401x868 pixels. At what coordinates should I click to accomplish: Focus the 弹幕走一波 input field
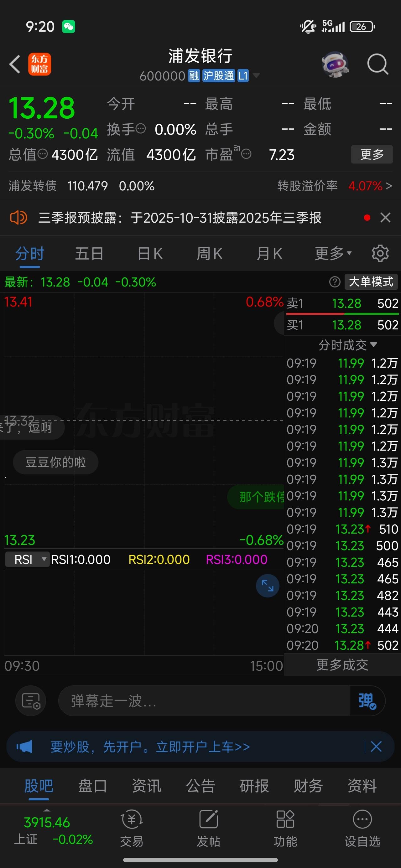point(204,701)
